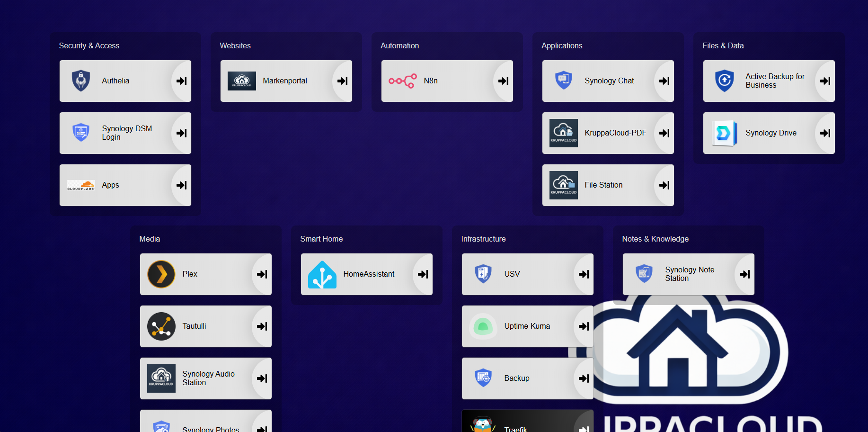The image size is (868, 432).
Task: Select the Uptime Kuma icon
Action: (483, 326)
